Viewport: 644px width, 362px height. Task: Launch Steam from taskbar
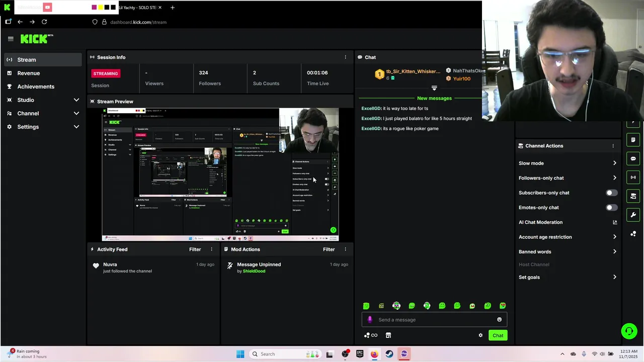(x=389, y=354)
